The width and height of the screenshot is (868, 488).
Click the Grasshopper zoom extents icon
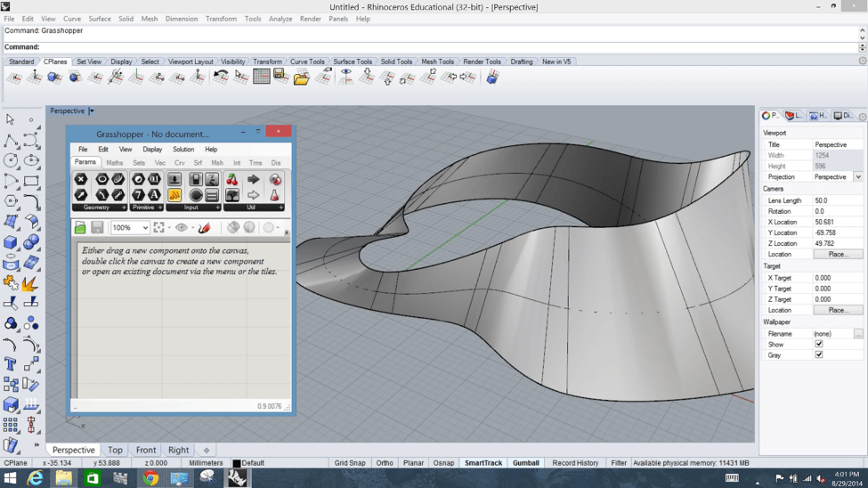point(158,227)
